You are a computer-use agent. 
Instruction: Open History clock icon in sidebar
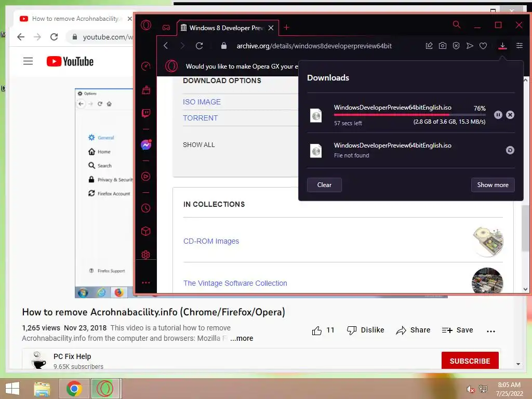click(146, 208)
